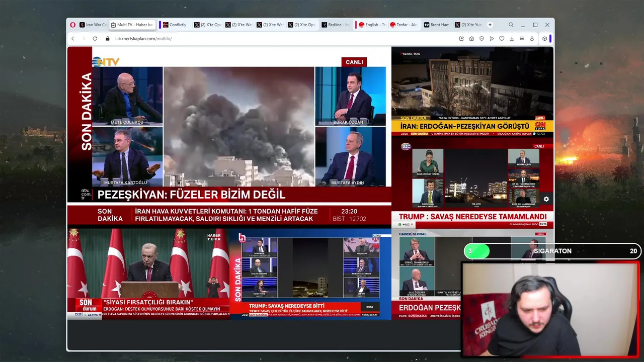Click the streamer webcam overlay

click(550, 310)
